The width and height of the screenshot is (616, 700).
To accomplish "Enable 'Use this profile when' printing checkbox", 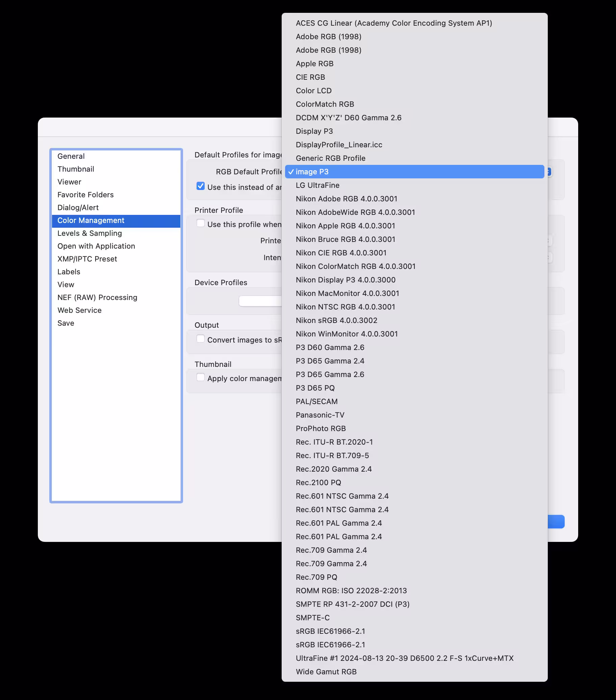I will tap(200, 223).
